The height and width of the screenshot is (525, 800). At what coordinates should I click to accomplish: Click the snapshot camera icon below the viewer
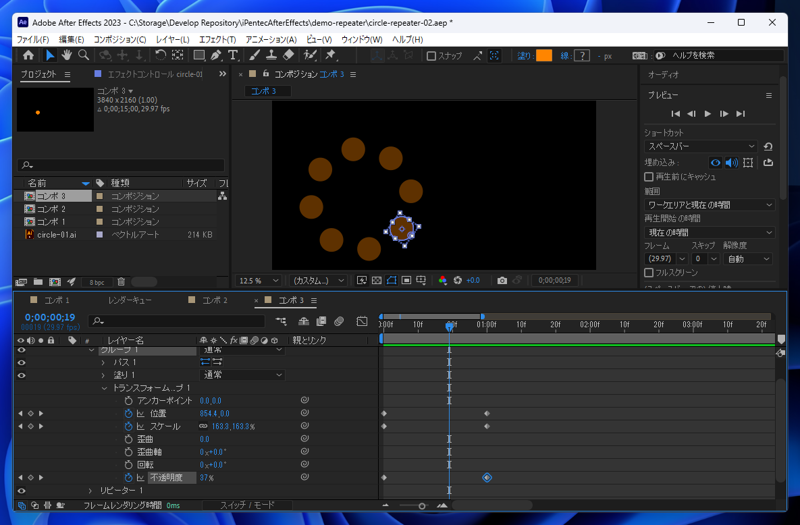click(x=502, y=281)
